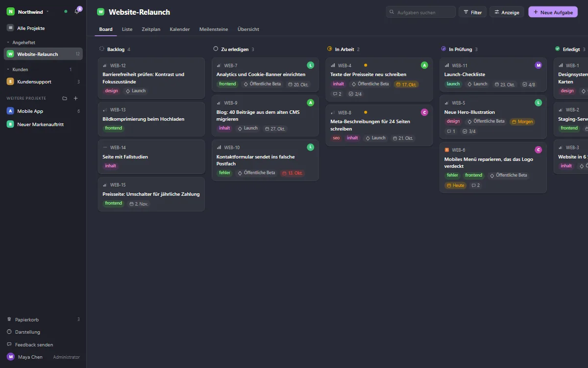This screenshot has height=368, width=588.
Task: Click the Backlog column status icon
Action: (102, 49)
